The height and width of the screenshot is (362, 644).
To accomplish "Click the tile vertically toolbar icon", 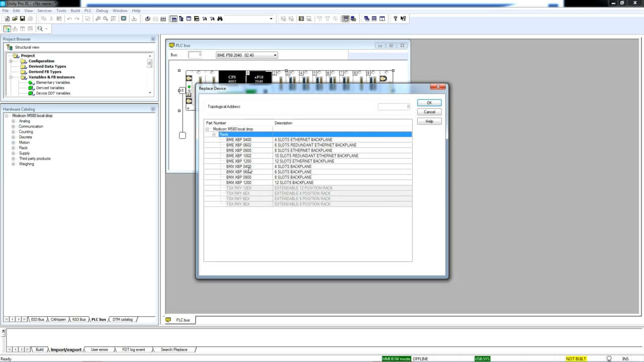I will (382, 19).
